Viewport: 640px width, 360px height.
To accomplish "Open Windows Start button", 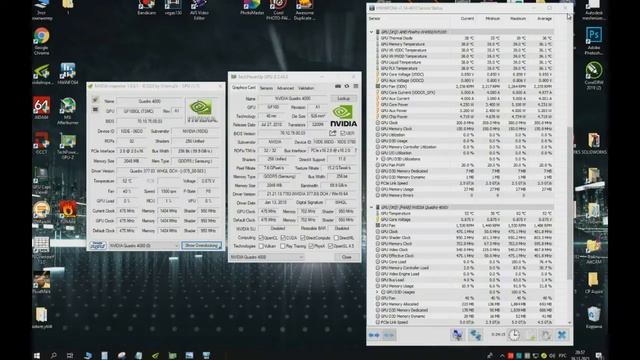I will (x=37, y=356).
